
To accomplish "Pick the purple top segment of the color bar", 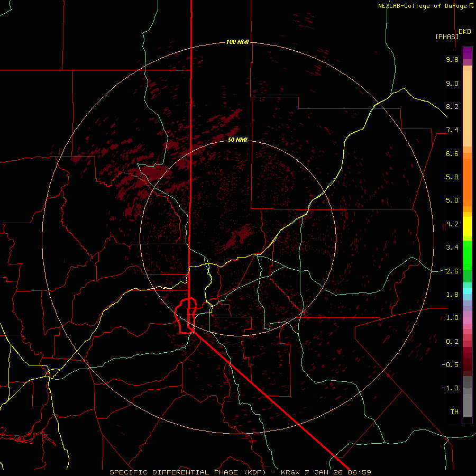I will [467, 53].
